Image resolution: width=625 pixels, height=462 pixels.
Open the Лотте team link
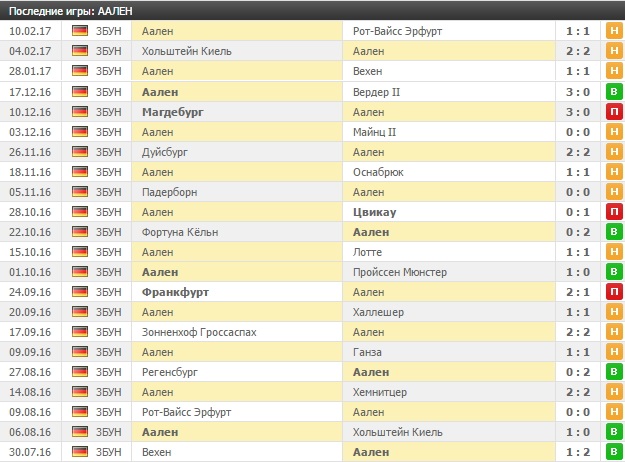point(367,252)
